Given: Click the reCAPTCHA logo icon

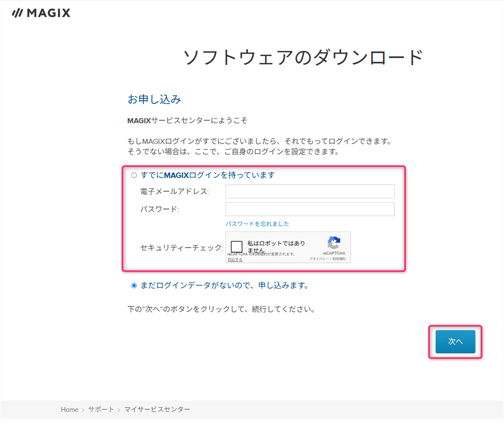Looking at the screenshot, I should [334, 243].
